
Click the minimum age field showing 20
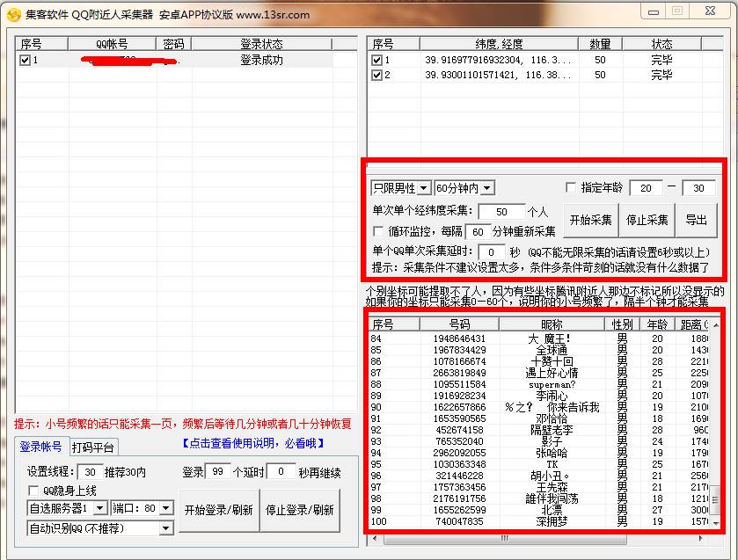pos(646,188)
